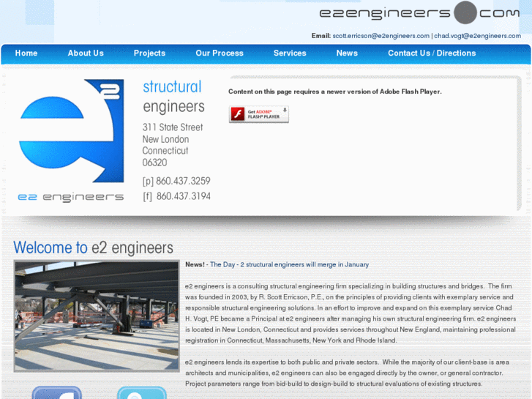Click the Get Adobe Flash Player button
This screenshot has width=532, height=399.
258,114
